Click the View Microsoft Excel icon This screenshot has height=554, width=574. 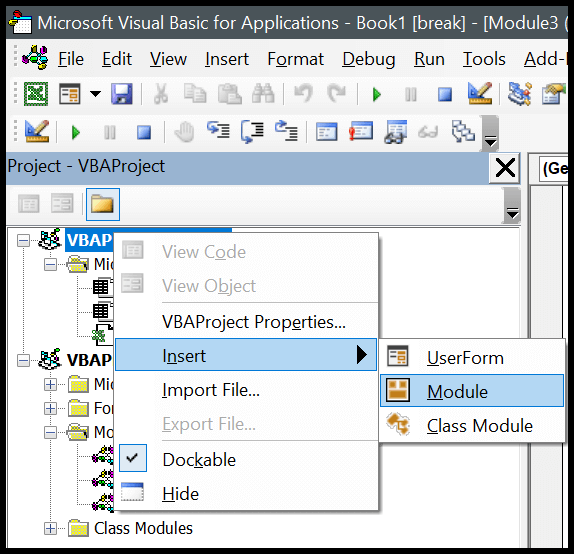[36, 94]
